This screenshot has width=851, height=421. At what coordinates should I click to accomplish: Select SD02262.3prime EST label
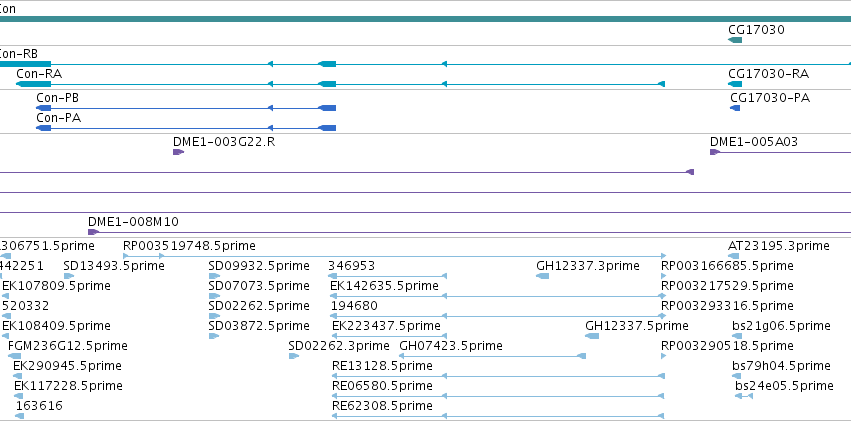coord(339,346)
